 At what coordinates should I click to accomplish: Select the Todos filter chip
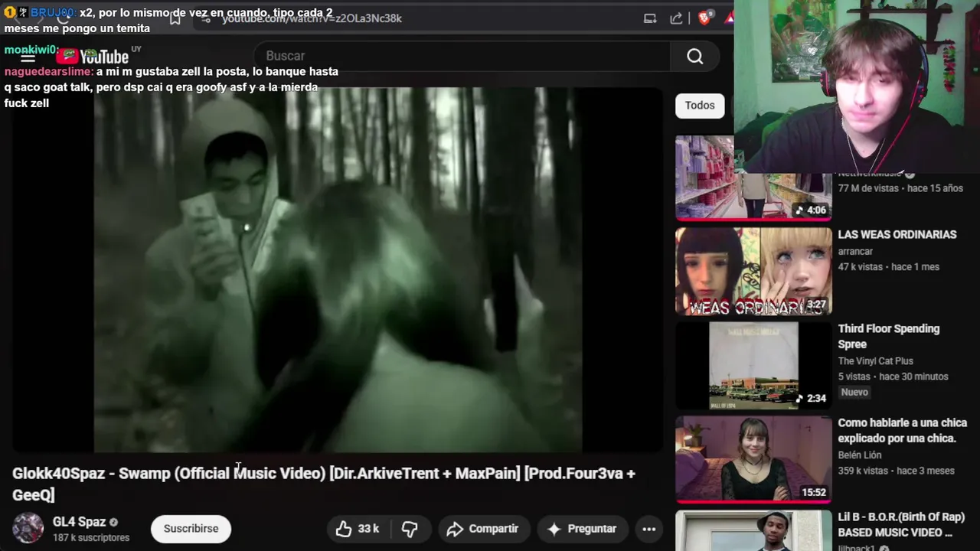(700, 106)
